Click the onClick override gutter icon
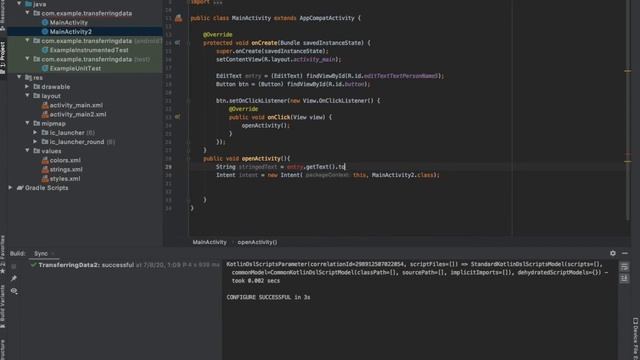Image resolution: width=640 pixels, height=360 pixels. (178, 117)
